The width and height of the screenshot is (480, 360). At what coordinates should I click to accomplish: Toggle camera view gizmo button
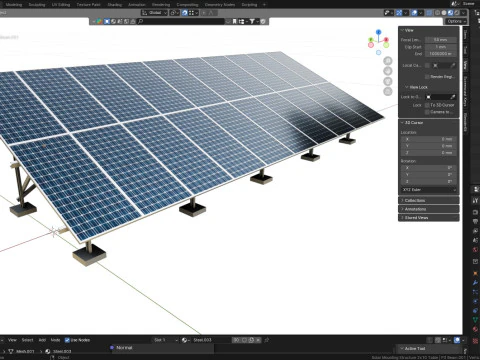coord(388,81)
